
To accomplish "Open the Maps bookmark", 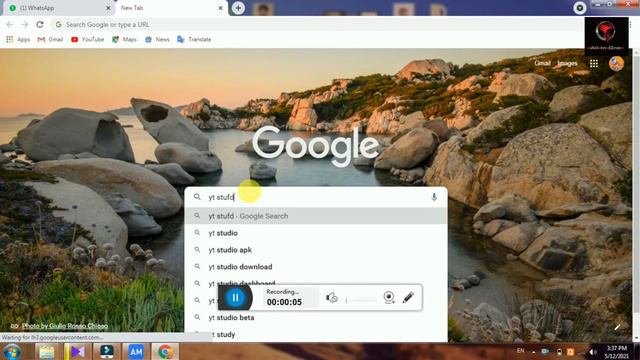I will pos(124,40).
